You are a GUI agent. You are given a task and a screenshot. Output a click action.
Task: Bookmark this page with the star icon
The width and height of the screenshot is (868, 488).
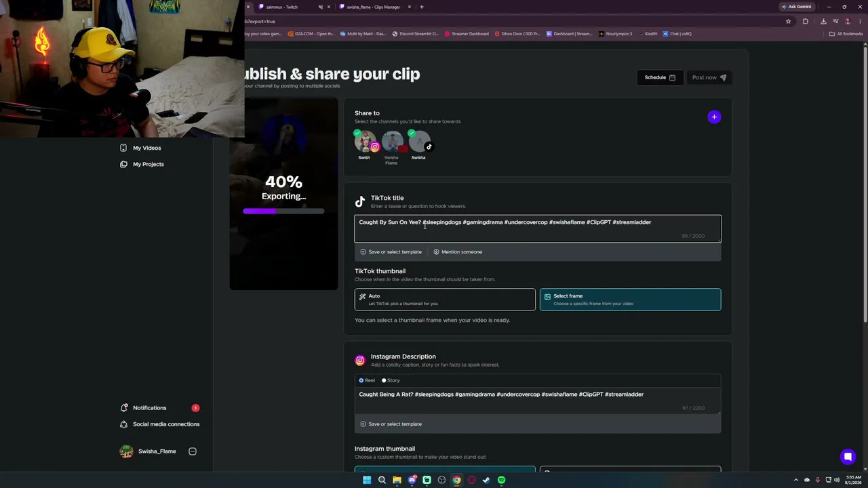click(x=788, y=22)
